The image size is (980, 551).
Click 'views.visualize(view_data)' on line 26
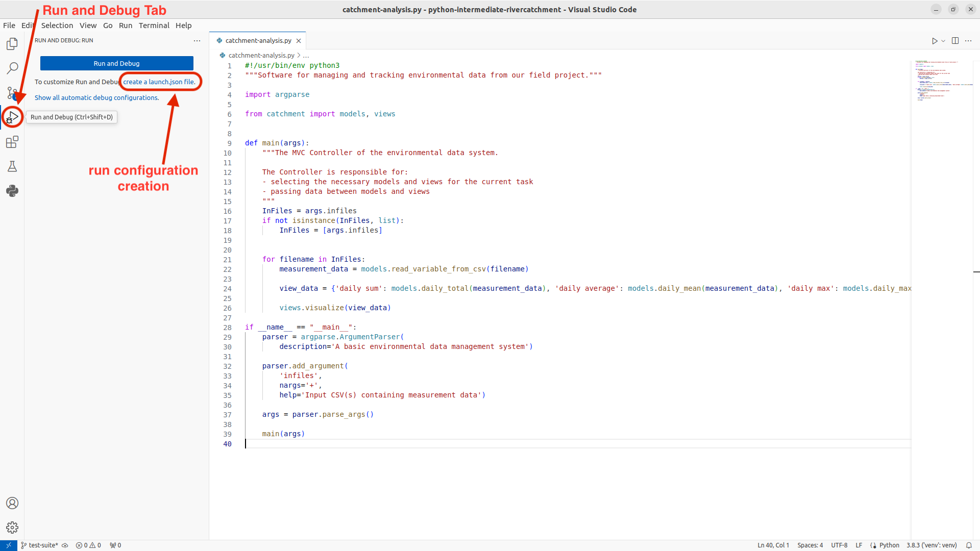335,308
